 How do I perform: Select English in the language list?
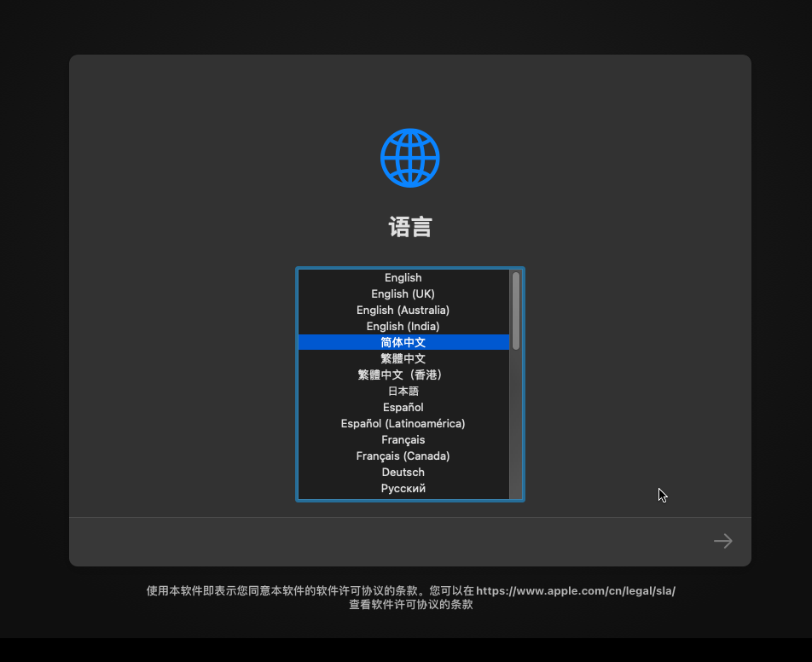[403, 277]
